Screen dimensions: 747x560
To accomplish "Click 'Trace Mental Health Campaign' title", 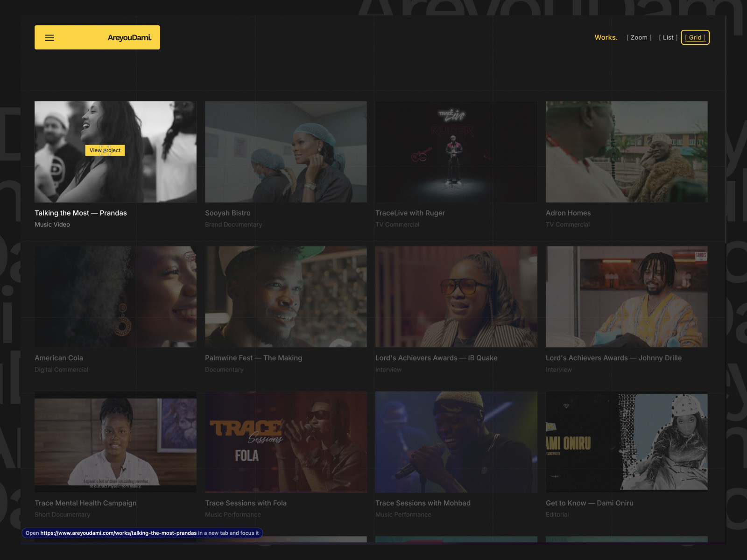I will (85, 503).
